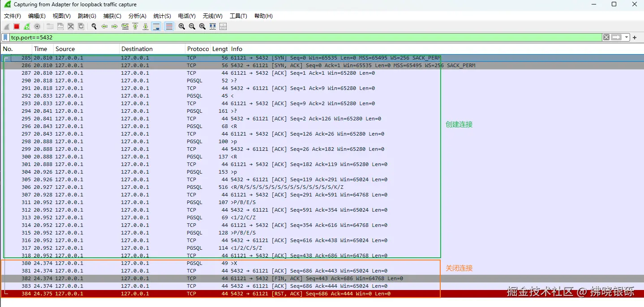644x307 pixels.
Task: Open the 视图(V) menu
Action: (62, 16)
